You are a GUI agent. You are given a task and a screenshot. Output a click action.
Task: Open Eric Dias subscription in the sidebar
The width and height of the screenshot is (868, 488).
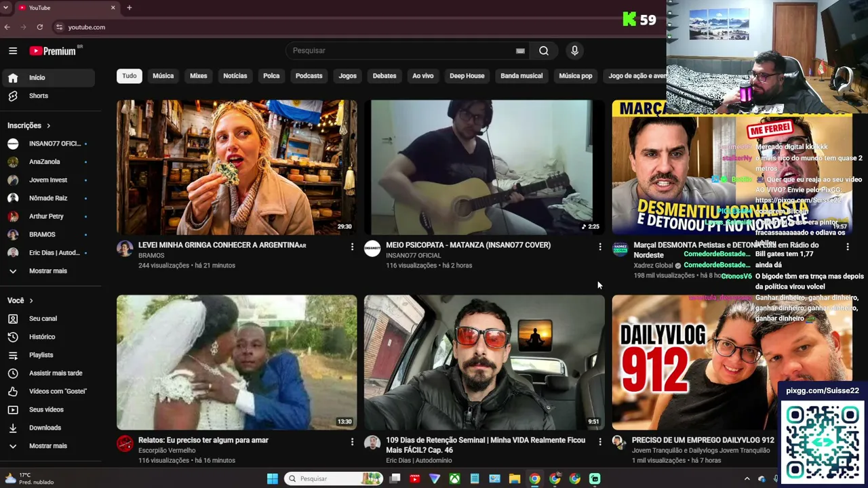click(47, 253)
